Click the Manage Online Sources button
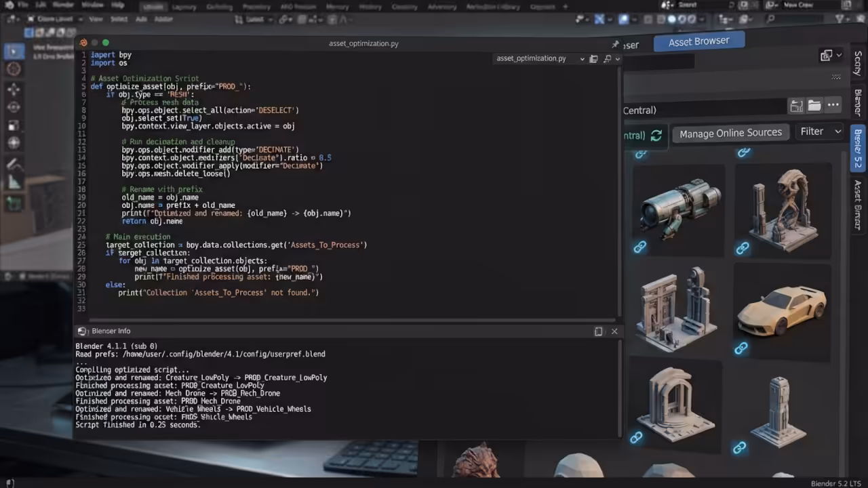This screenshot has width=868, height=488. tap(730, 133)
